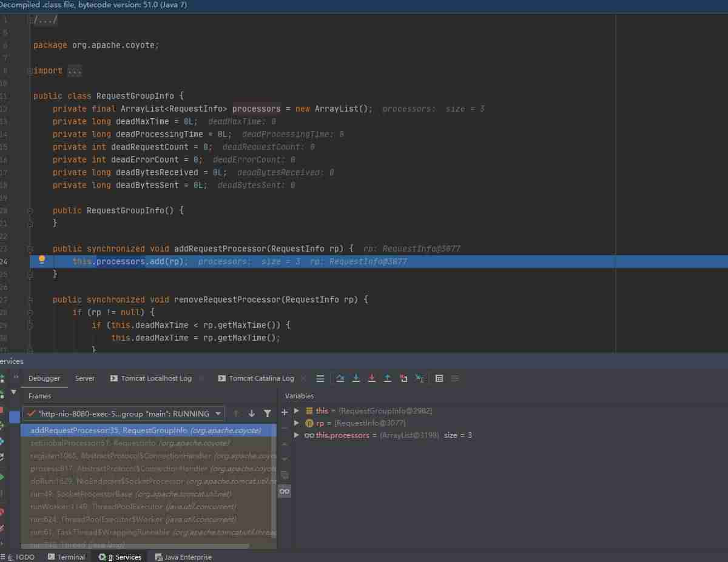This screenshot has width=728, height=562.
Task: Expand the 'this' variable node
Action: pyautogui.click(x=297, y=411)
